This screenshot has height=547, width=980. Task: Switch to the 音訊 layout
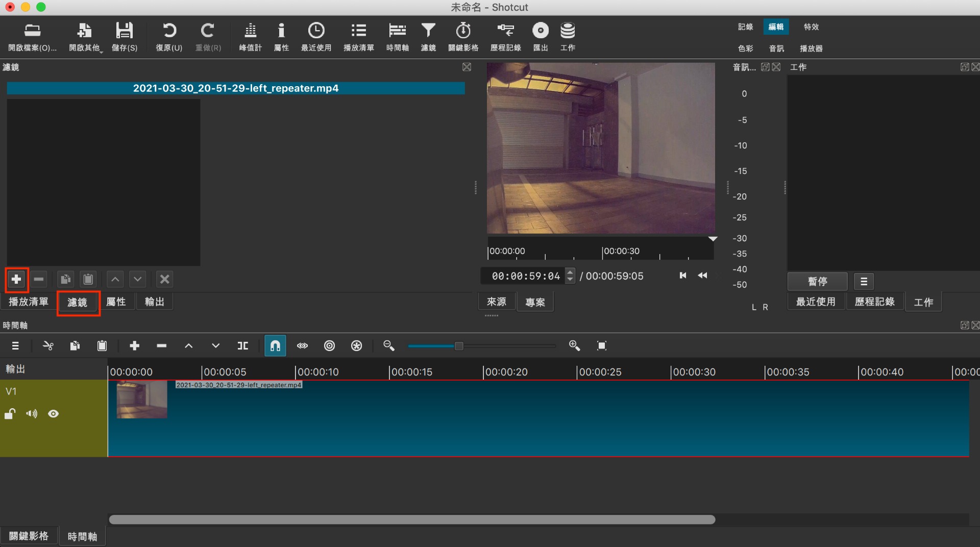tap(776, 48)
